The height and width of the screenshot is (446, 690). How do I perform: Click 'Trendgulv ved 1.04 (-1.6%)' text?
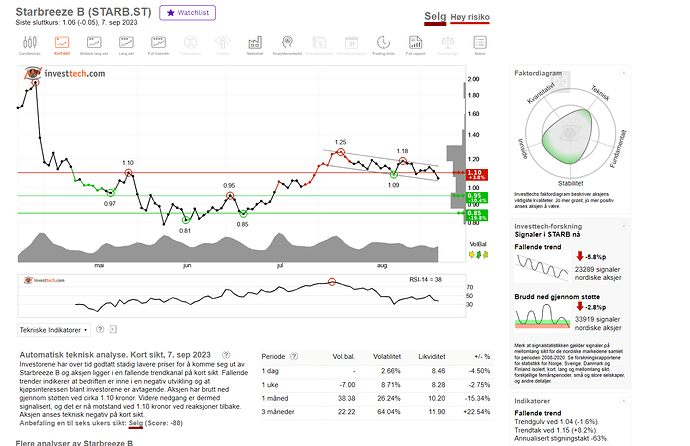pos(557,421)
